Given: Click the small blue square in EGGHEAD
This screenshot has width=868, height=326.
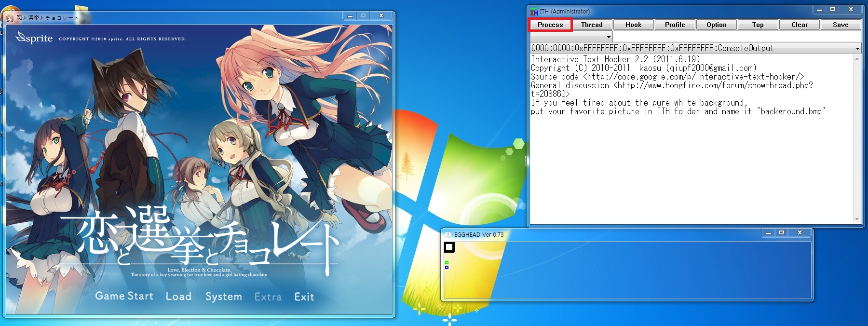Looking at the screenshot, I should [x=447, y=267].
